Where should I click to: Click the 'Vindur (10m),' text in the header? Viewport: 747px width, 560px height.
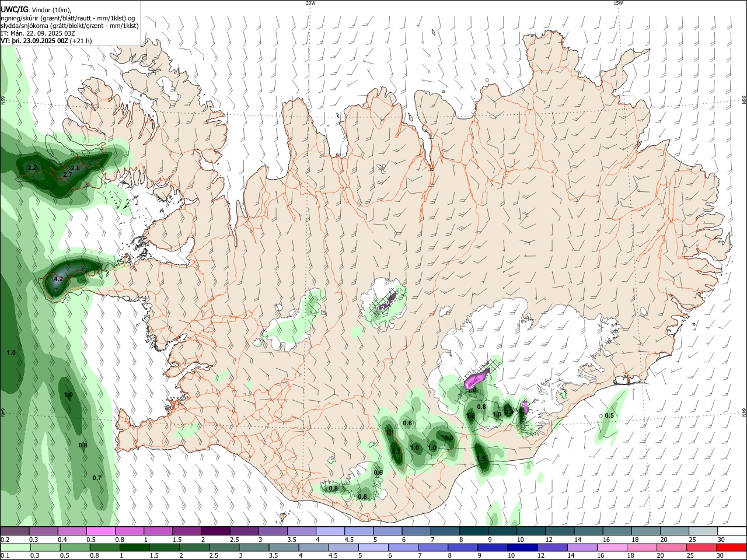pos(52,10)
